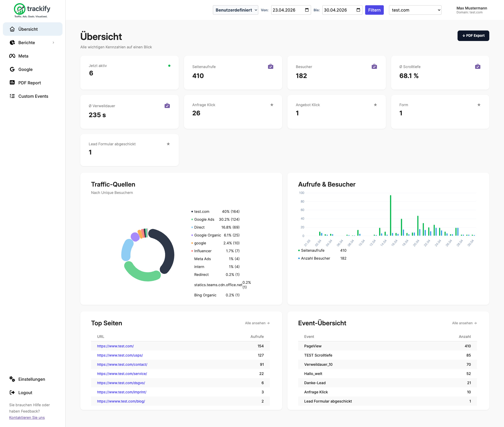Toggle the Seitenaufrufe legend color dot
The height and width of the screenshot is (427, 504).
click(x=299, y=250)
